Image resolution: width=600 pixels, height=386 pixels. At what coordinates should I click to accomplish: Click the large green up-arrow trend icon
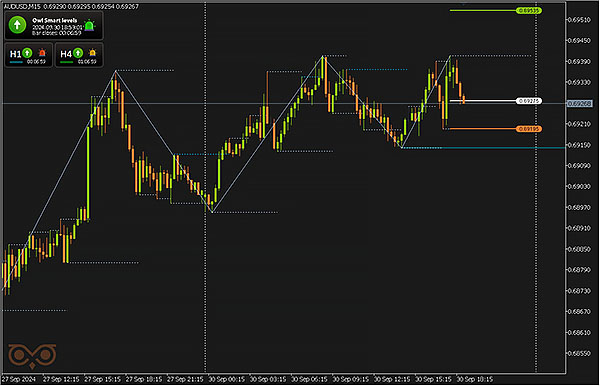17,25
